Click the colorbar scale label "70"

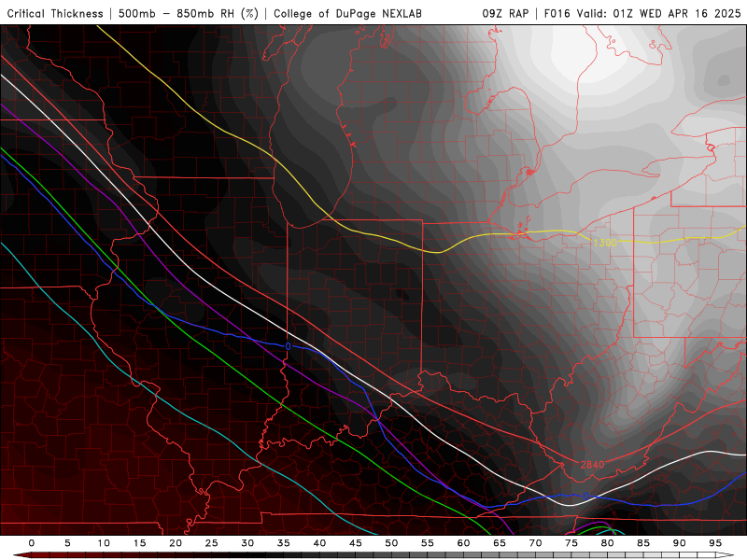(535, 543)
